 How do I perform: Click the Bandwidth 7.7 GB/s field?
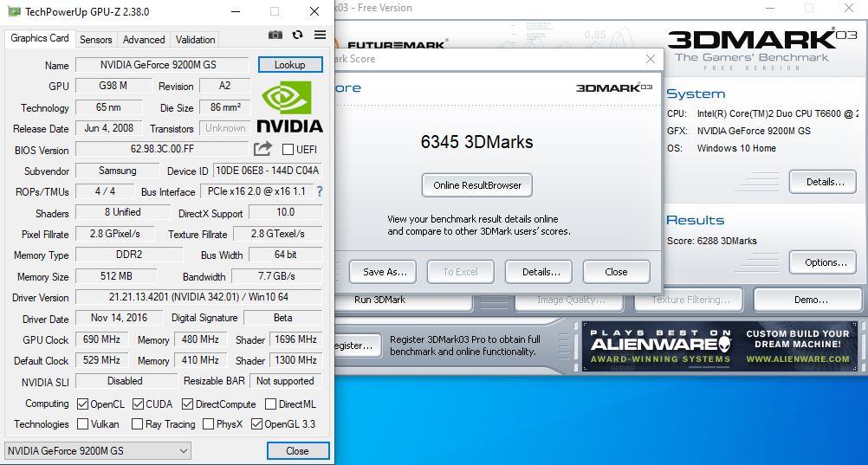[277, 275]
